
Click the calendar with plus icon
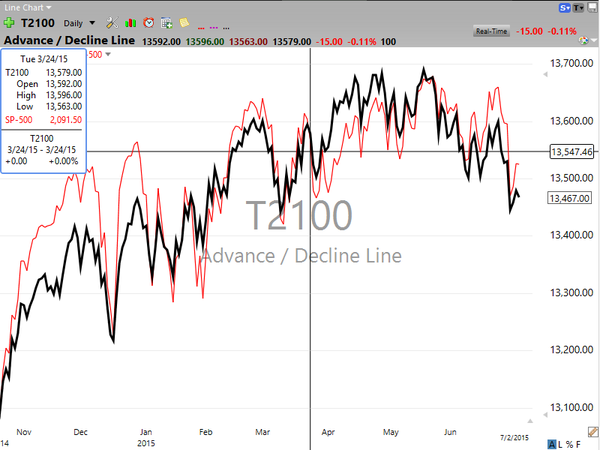click(166, 23)
